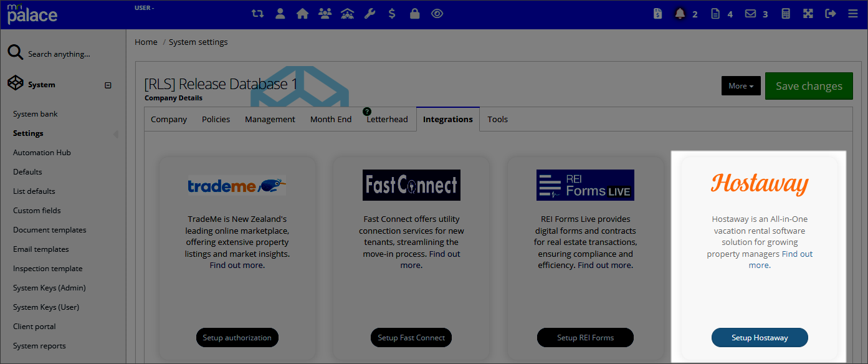Screen dimensions: 868x364
Task: Click the home house icon in top bar
Action: (302, 13)
